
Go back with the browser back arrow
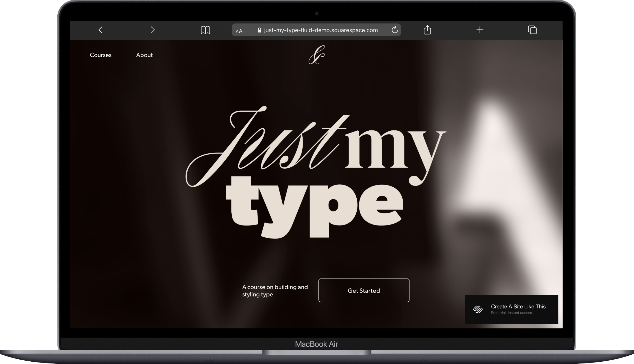coord(101,30)
